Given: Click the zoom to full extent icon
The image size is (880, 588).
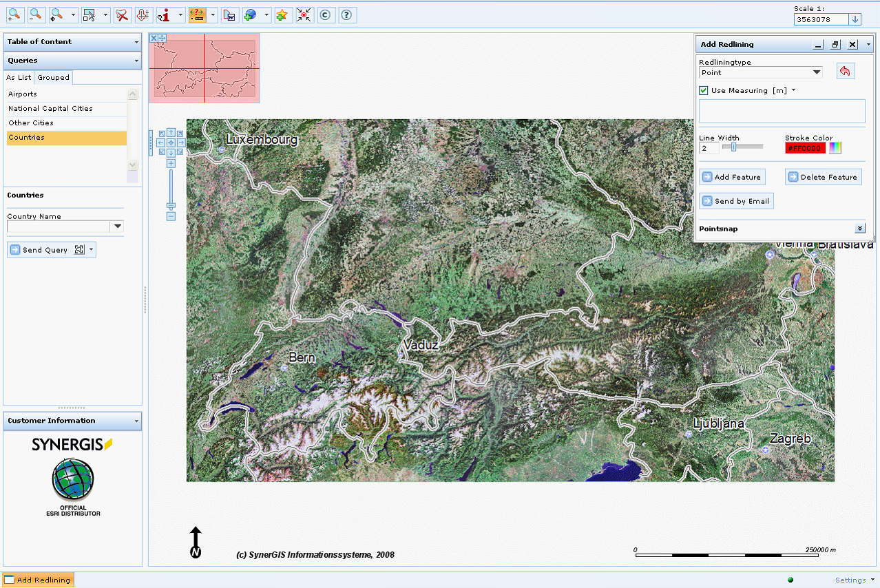Looking at the screenshot, I should pos(304,14).
